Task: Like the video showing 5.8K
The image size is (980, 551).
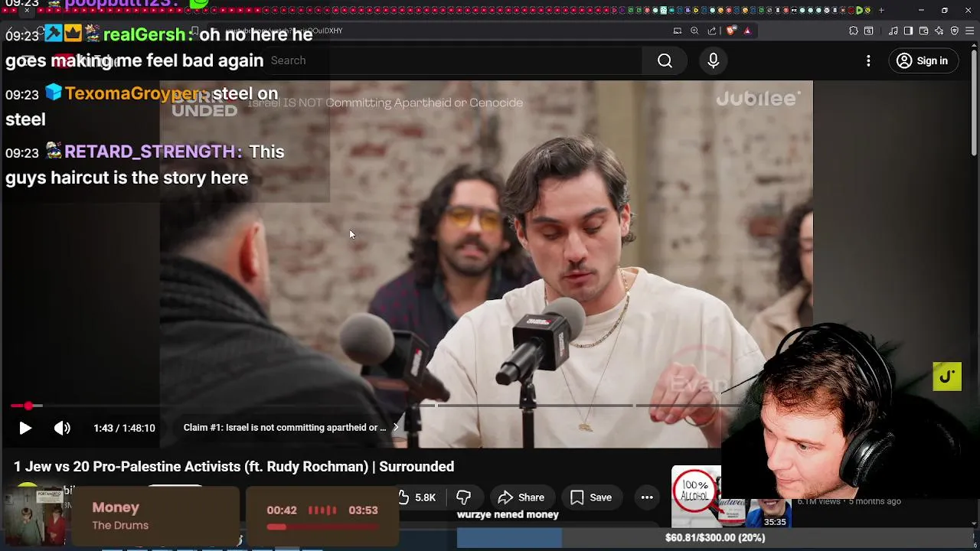Action: point(419,497)
